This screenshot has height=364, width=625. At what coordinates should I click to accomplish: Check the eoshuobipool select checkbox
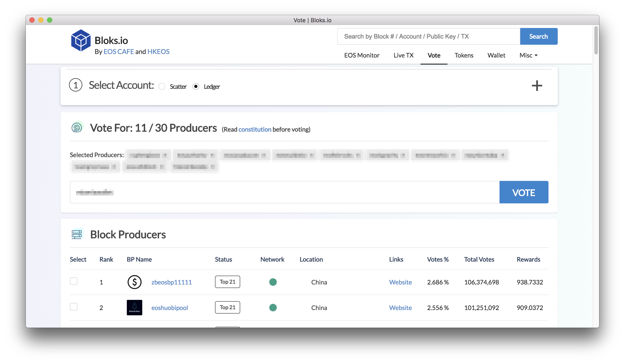pos(74,307)
